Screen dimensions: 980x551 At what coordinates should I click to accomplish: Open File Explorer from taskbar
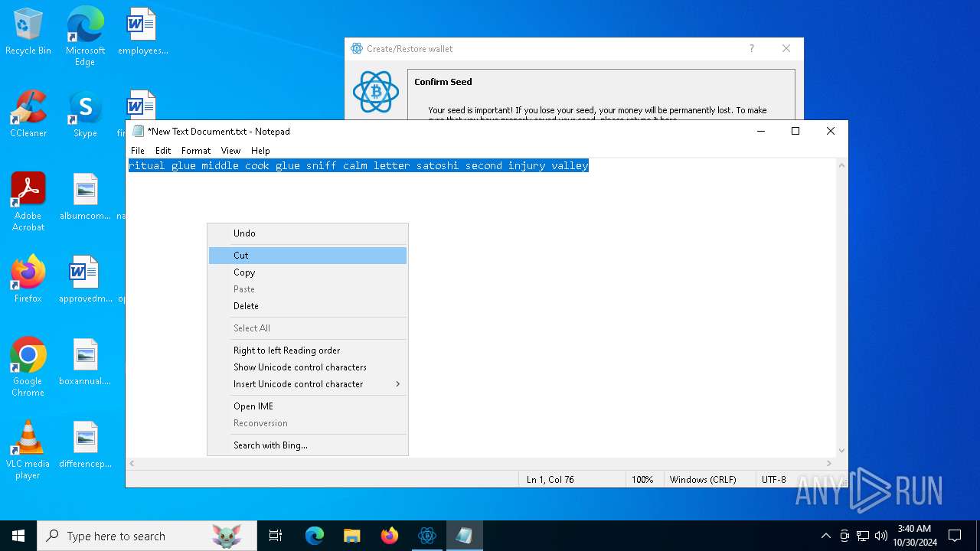pos(352,536)
